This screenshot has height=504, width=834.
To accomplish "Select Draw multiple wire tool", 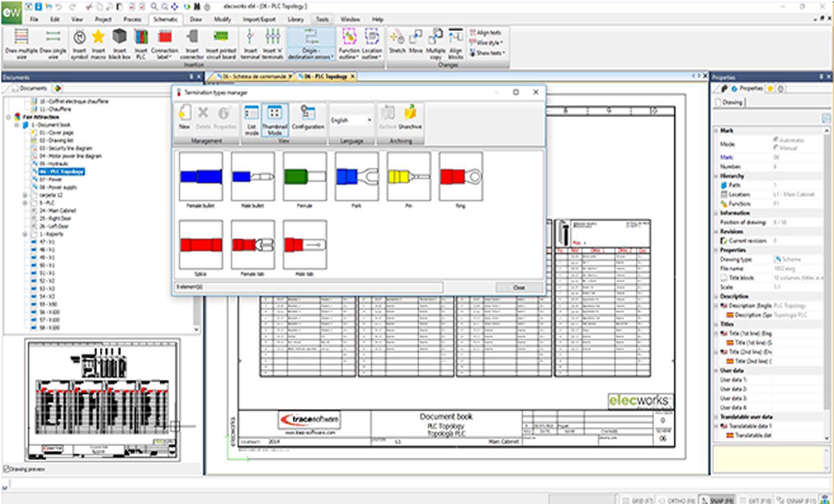I will click(21, 43).
